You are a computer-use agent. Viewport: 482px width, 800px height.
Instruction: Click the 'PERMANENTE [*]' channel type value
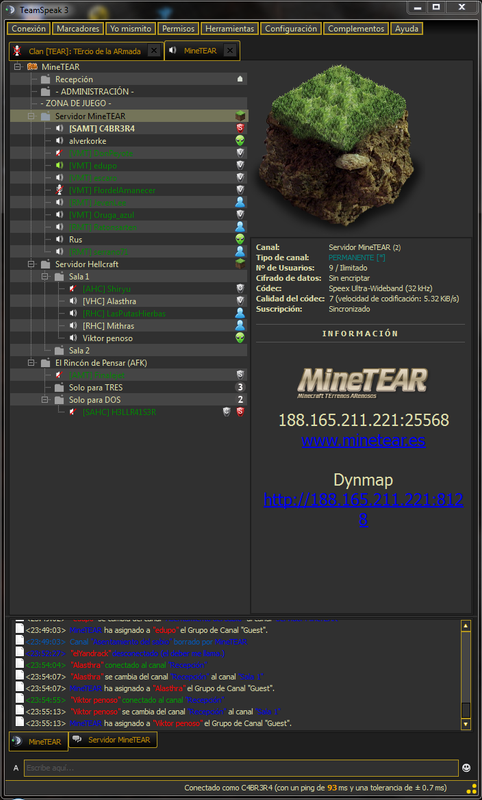pos(357,258)
